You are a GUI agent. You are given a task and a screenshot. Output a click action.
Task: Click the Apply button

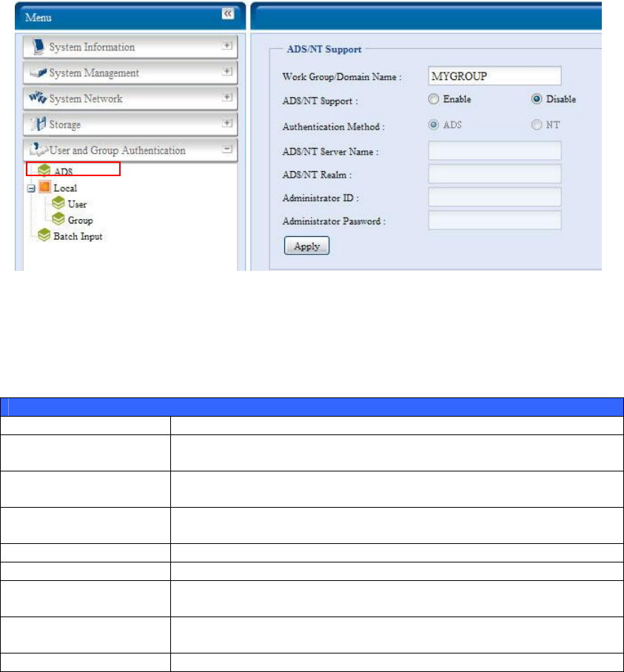[x=307, y=246]
